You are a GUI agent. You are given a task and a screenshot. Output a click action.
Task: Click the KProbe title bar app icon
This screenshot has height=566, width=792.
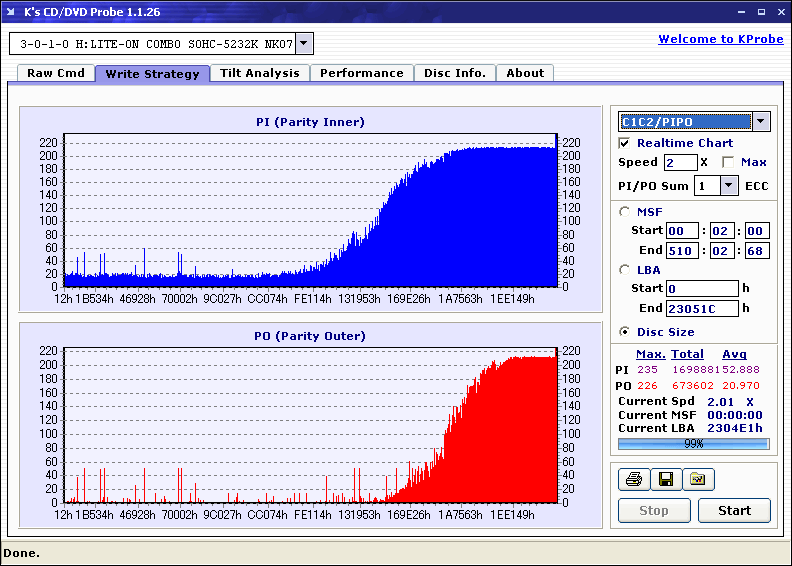pyautogui.click(x=11, y=12)
